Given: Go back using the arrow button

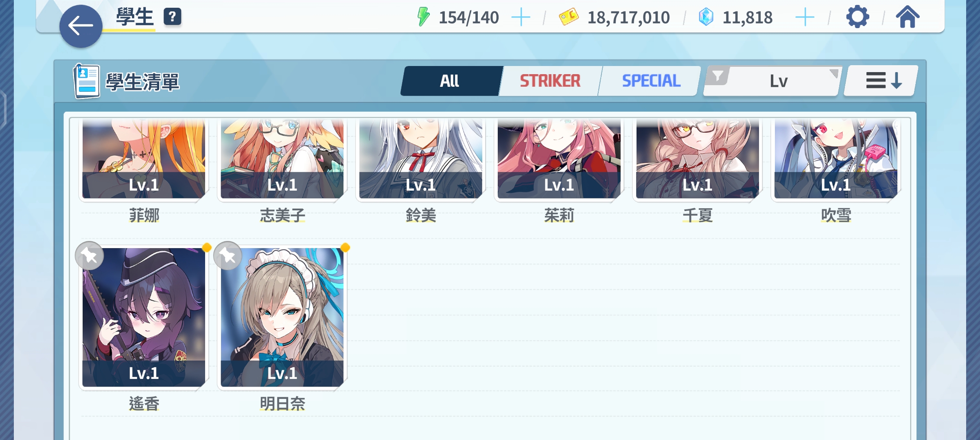Looking at the screenshot, I should (81, 26).
